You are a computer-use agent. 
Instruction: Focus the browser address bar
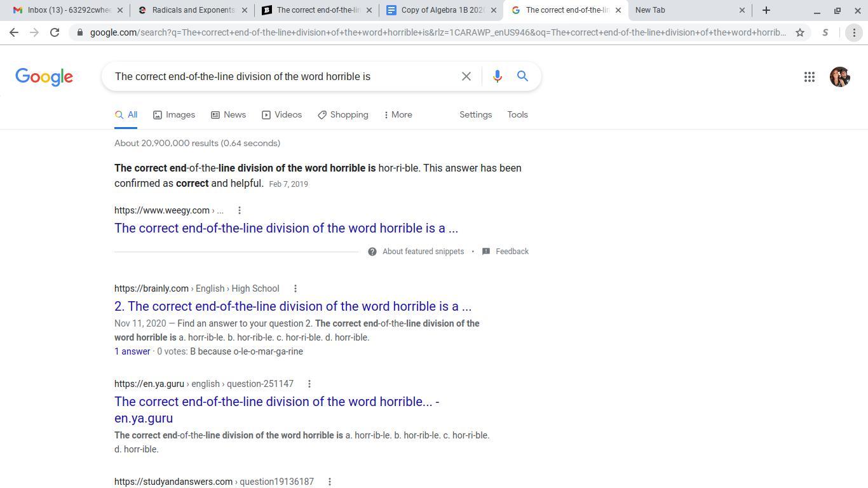pyautogui.click(x=438, y=32)
